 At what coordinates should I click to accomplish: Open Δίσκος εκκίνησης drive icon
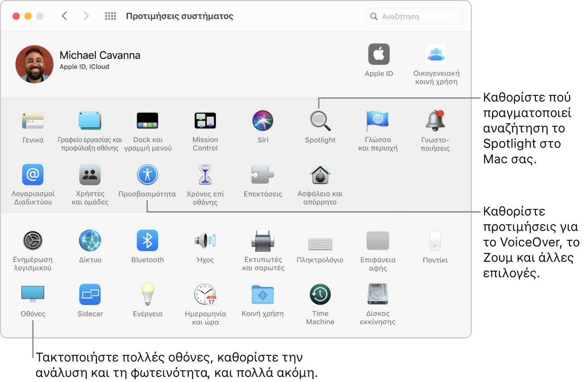[378, 295]
